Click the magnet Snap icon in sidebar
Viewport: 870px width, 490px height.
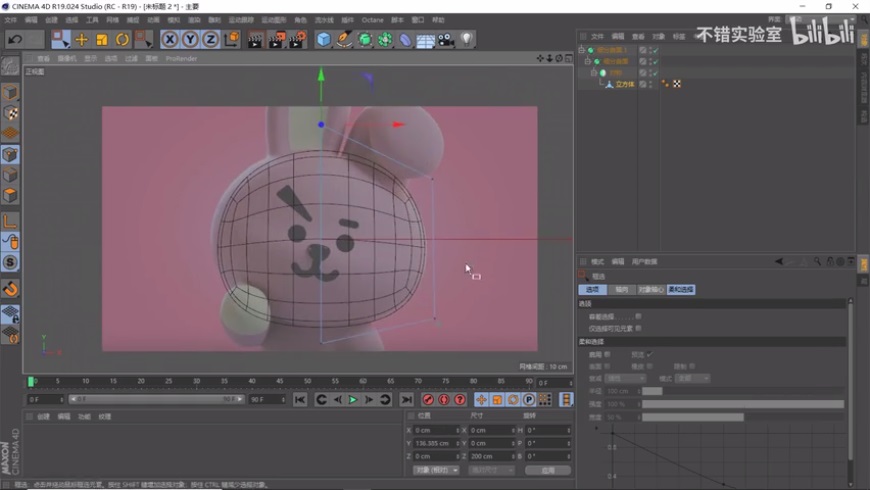[10, 289]
